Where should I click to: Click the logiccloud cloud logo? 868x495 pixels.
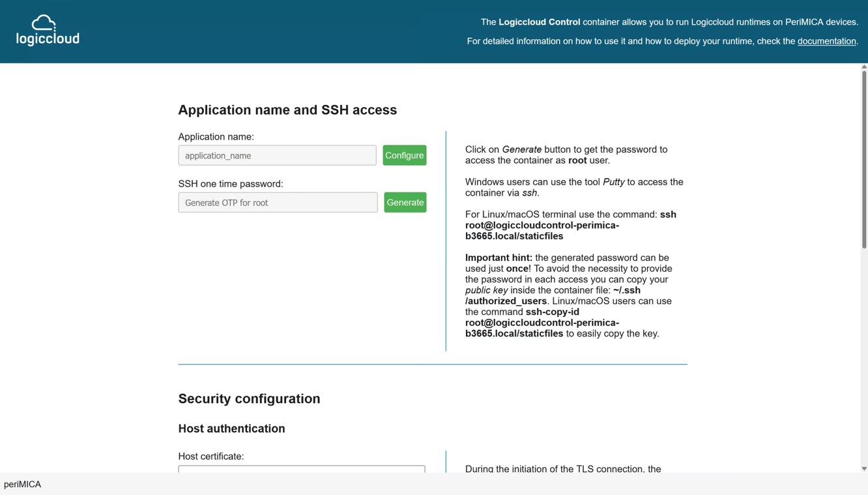[48, 31]
